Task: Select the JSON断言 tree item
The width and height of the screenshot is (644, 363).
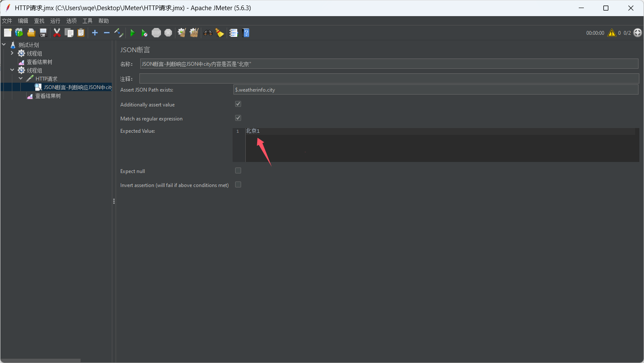Action: click(x=78, y=87)
